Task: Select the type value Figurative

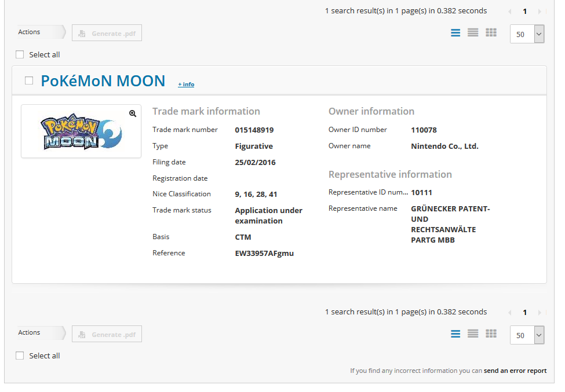Action: click(x=254, y=146)
